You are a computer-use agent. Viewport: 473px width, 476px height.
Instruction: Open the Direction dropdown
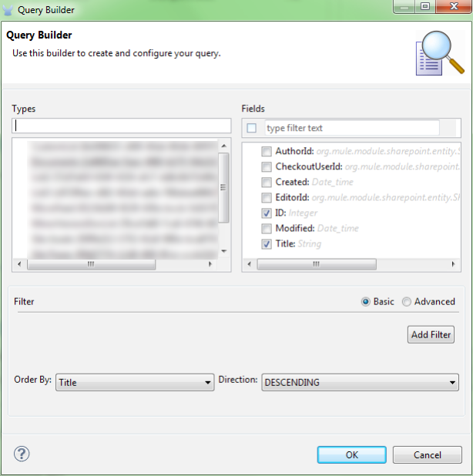click(x=360, y=382)
